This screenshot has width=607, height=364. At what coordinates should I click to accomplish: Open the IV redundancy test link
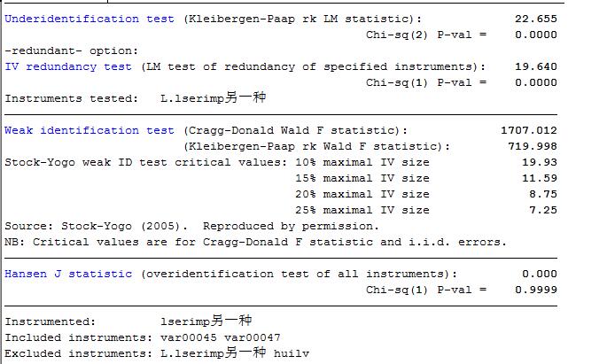coord(68,66)
